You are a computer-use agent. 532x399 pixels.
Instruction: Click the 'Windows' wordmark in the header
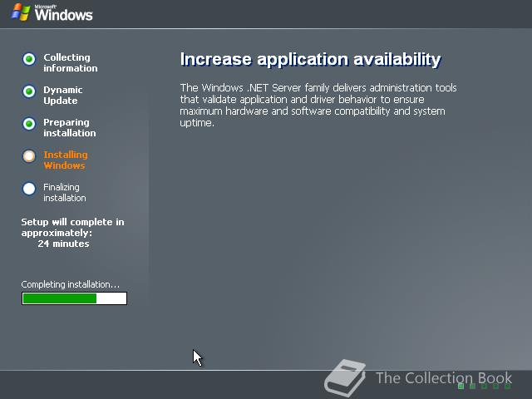pyautogui.click(x=63, y=14)
